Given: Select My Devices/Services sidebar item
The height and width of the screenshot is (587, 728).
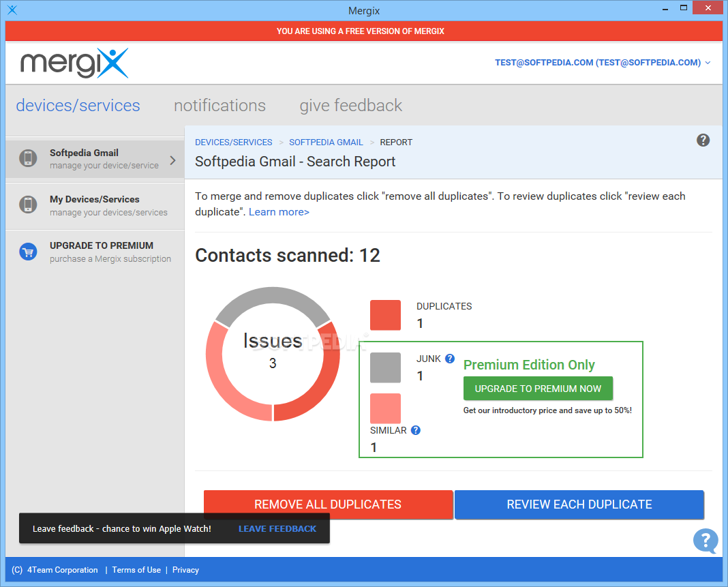Looking at the screenshot, I should click(95, 206).
